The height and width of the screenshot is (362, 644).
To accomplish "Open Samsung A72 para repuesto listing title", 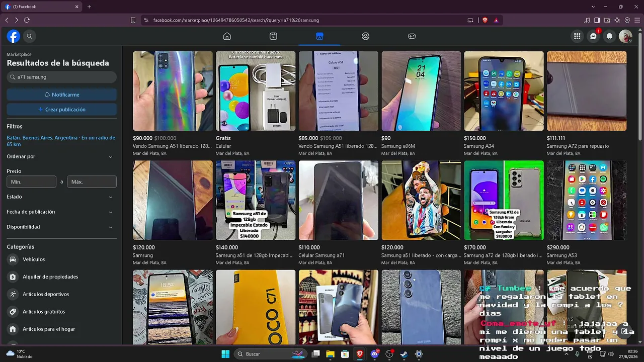I will (578, 146).
